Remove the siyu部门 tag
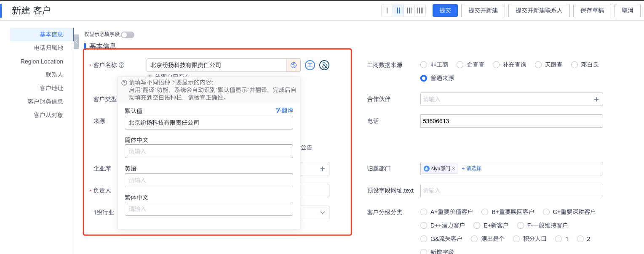Viewport: 644px width, 254px height. point(454,169)
